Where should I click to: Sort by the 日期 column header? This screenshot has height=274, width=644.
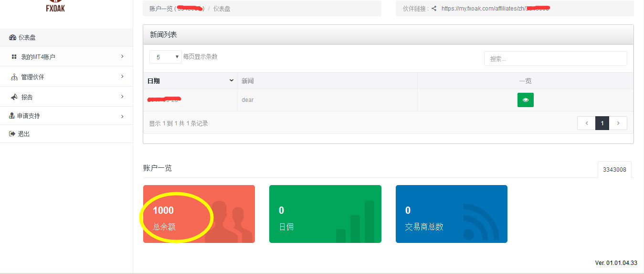[x=190, y=81]
